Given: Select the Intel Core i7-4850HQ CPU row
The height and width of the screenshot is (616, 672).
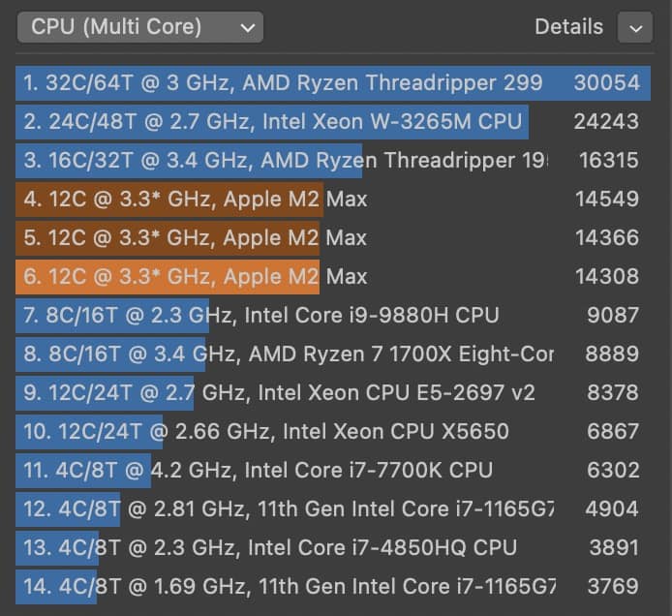Looking at the screenshot, I should (333, 548).
